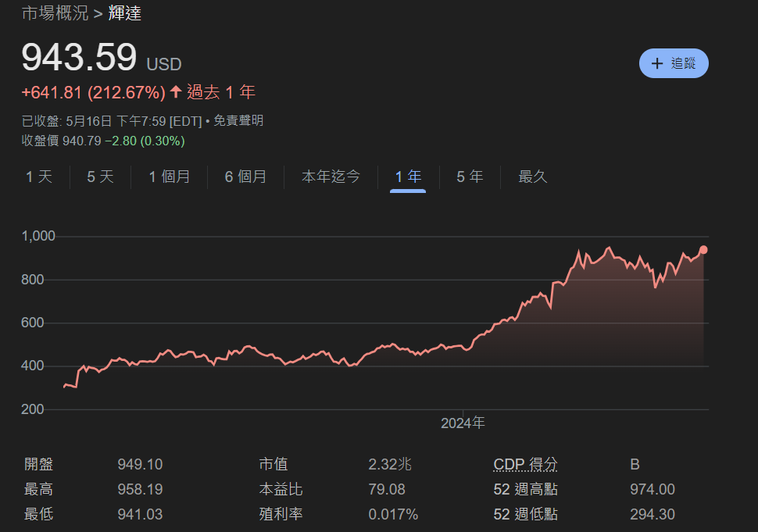Click the active 1 年 tab
The image size is (758, 532).
point(408,177)
